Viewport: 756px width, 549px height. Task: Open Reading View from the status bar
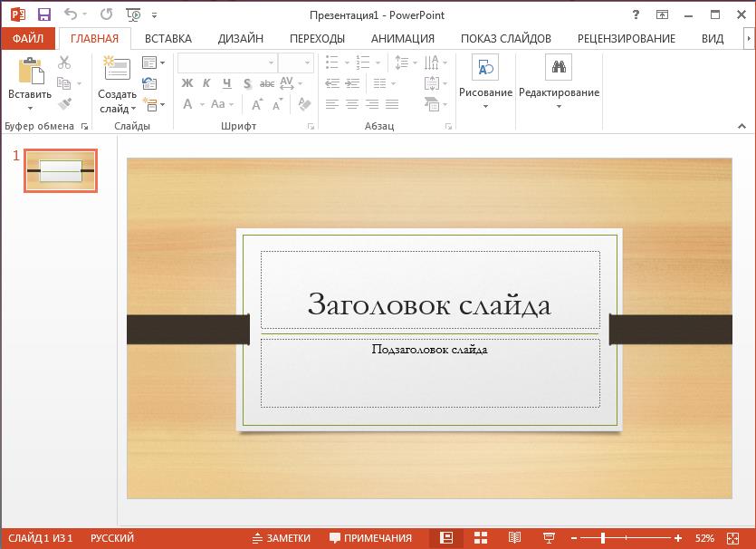click(x=514, y=537)
